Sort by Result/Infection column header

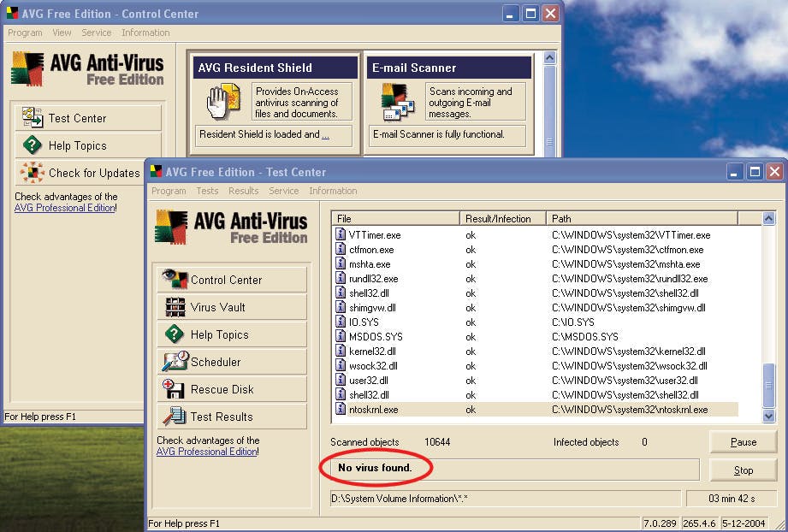tap(502, 218)
